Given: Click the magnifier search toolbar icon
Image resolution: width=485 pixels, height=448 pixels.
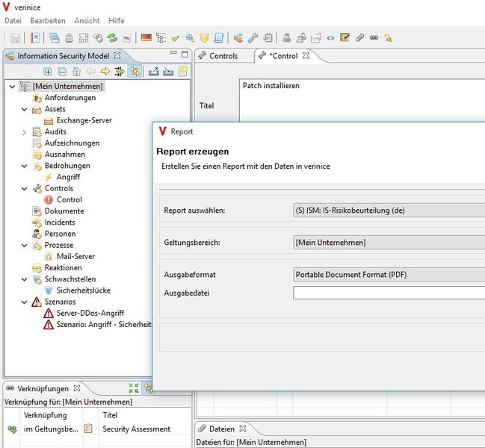Looking at the screenshot, I should click(x=190, y=38).
